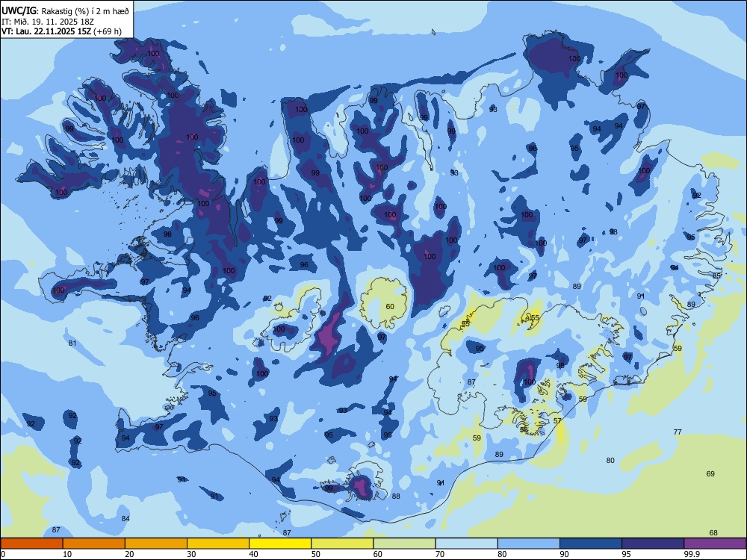Click the amber 20–30 legend swatch
This screenshot has height=560, width=747.
(x=156, y=544)
